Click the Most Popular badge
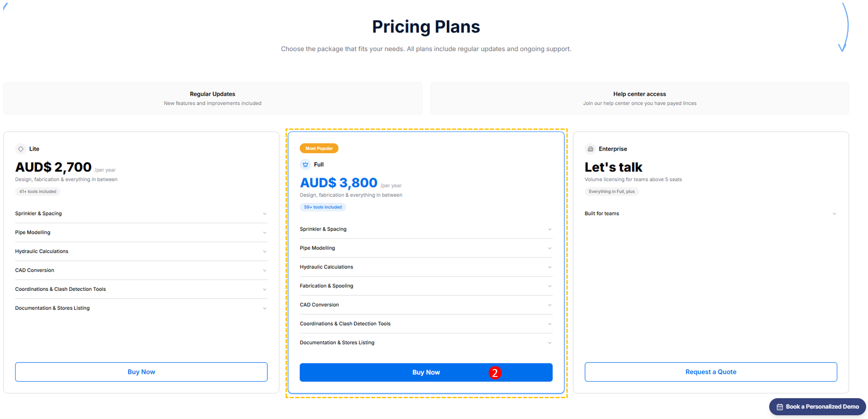The image size is (868, 419). pos(319,148)
